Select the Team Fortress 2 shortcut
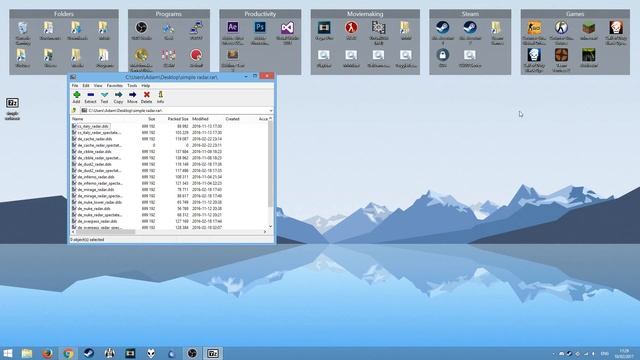This screenshot has height=360, width=640. tap(561, 60)
